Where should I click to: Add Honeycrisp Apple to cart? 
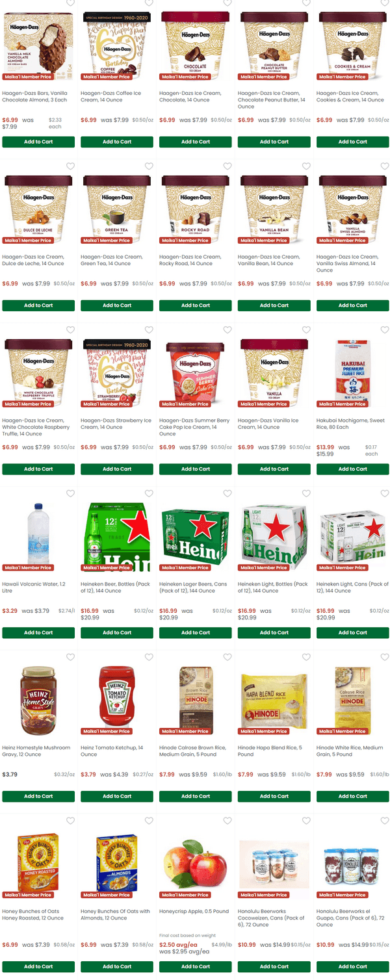(196, 966)
